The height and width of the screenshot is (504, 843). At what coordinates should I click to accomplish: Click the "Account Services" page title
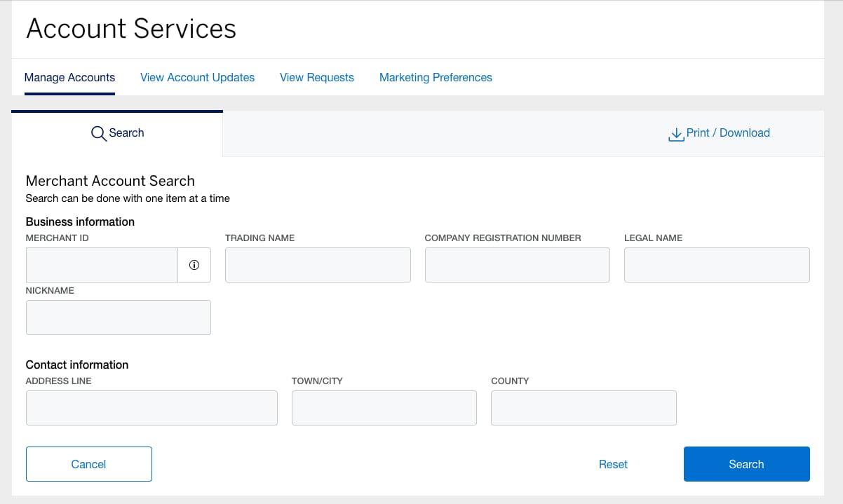[x=131, y=29]
